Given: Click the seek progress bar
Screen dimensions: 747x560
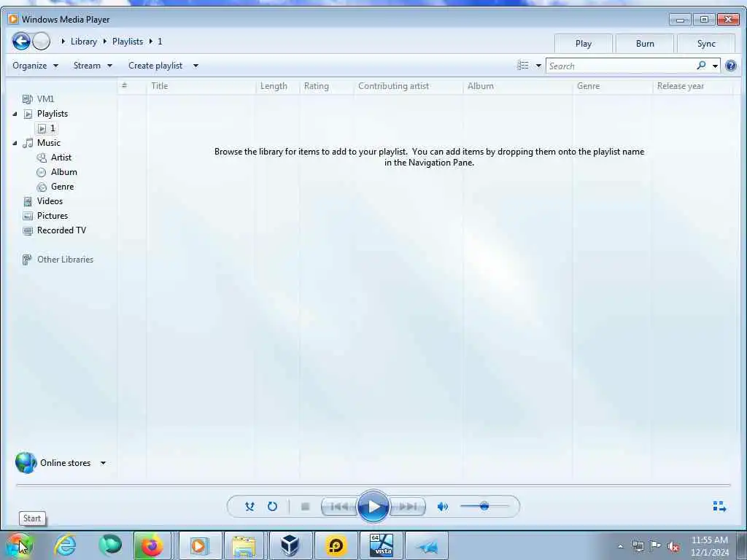Looking at the screenshot, I should tap(373, 485).
